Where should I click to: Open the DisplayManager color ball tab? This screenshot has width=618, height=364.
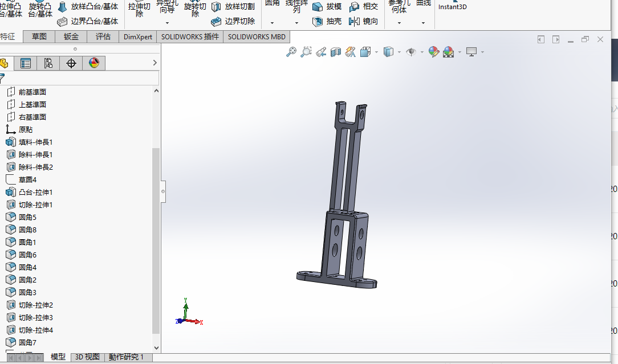pos(94,63)
